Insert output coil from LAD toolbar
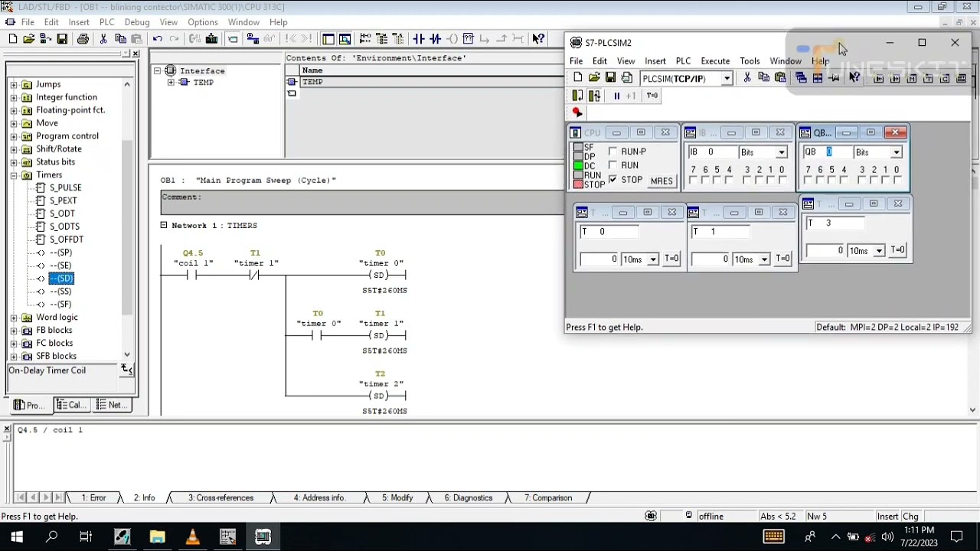The width and height of the screenshot is (980, 551). 452,39
